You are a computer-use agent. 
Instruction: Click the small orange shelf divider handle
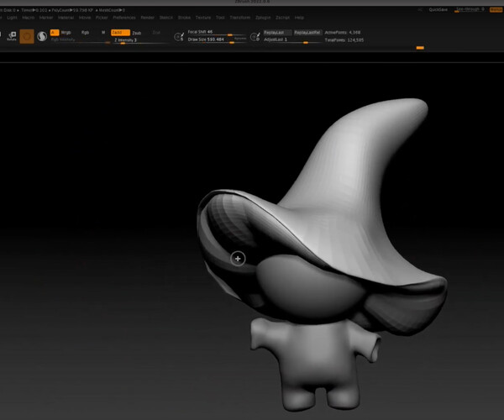click(420, 48)
